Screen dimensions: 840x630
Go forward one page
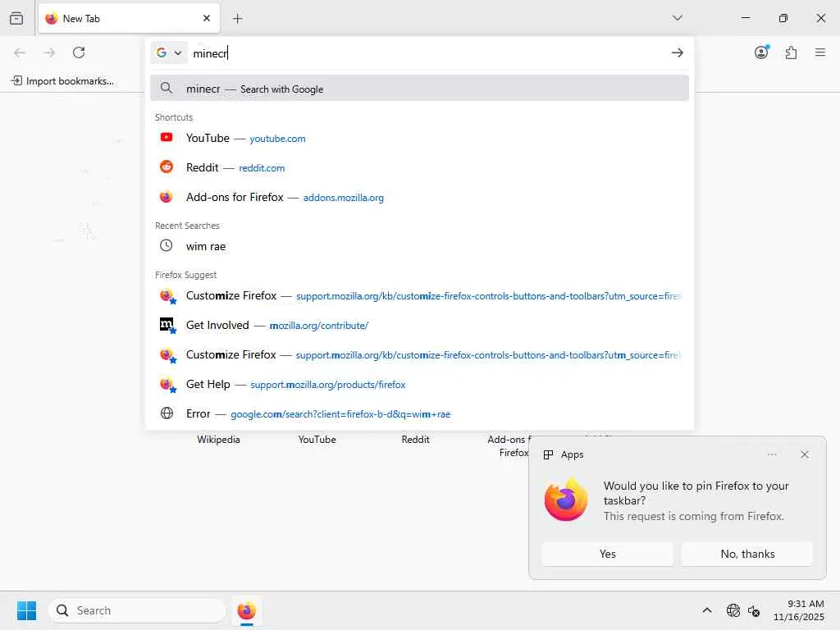click(x=49, y=52)
